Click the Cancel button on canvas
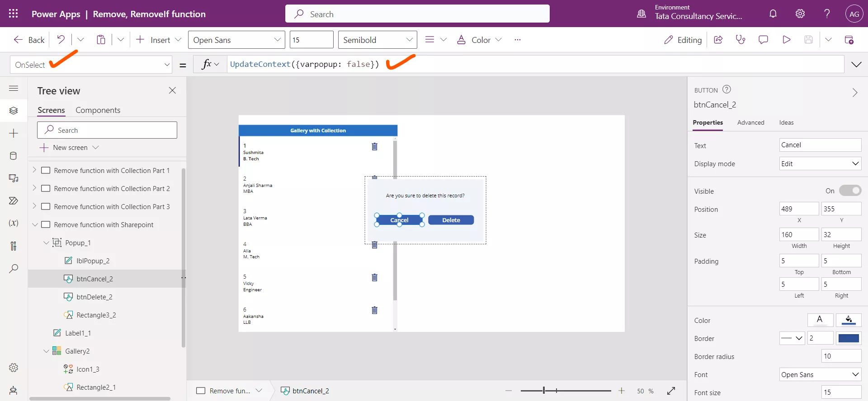This screenshot has height=401, width=868. (399, 220)
